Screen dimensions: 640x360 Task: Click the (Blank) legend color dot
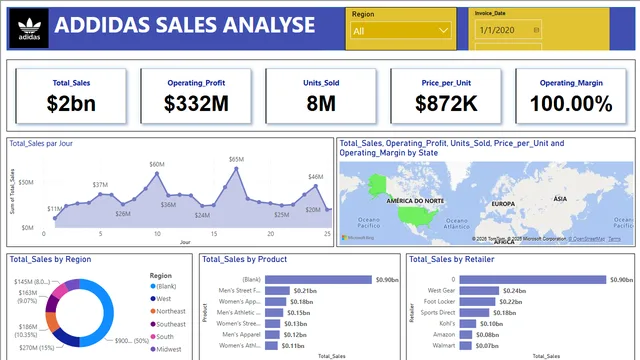(x=153, y=286)
